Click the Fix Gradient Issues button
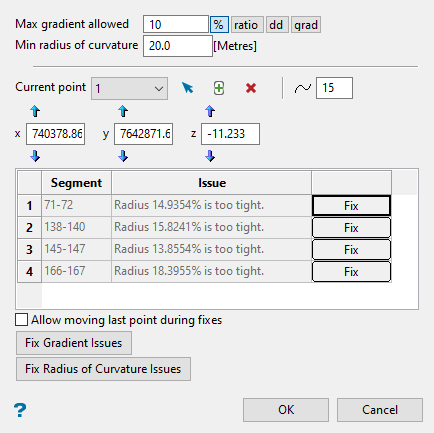The width and height of the screenshot is (434, 433). [x=74, y=343]
